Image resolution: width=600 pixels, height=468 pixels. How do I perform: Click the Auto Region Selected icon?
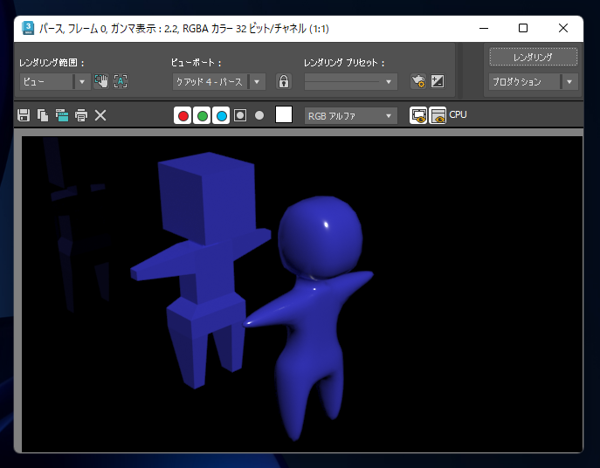pyautogui.click(x=121, y=82)
